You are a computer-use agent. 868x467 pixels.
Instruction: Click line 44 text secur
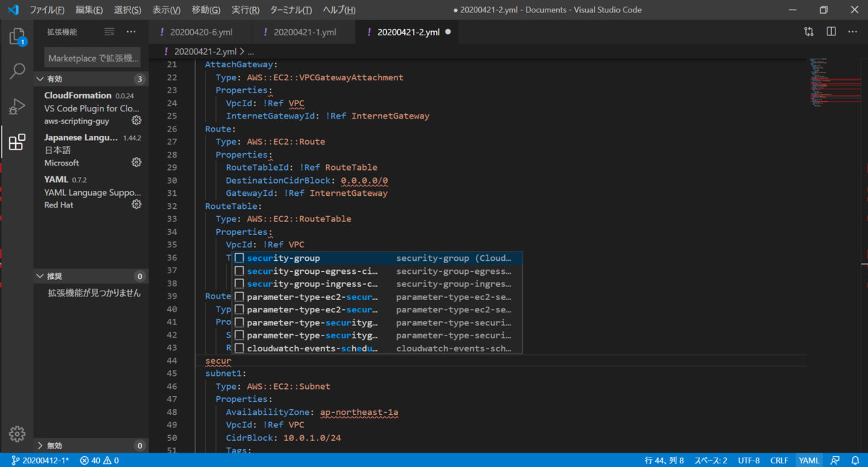(x=218, y=361)
